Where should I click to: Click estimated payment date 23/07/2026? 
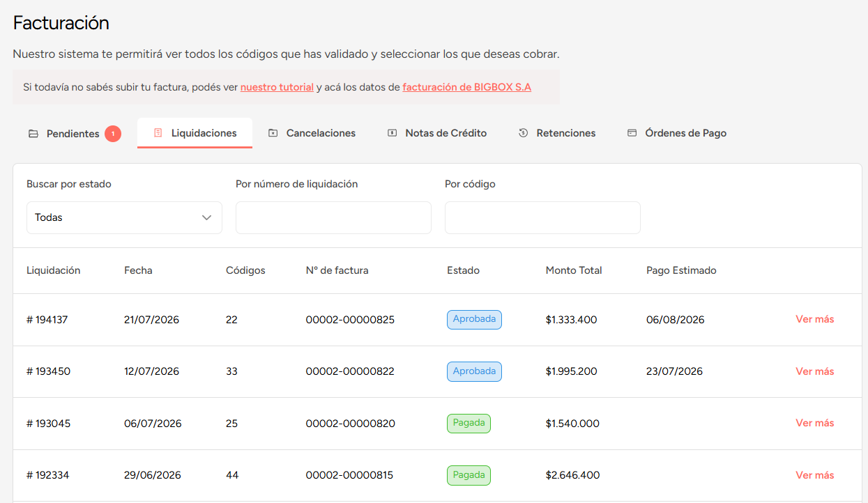pyautogui.click(x=674, y=371)
